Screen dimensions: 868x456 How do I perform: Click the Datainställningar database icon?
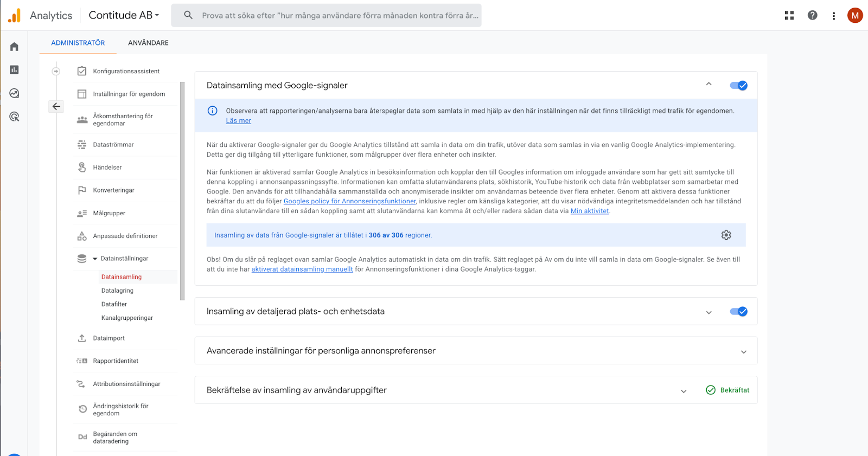pyautogui.click(x=82, y=259)
